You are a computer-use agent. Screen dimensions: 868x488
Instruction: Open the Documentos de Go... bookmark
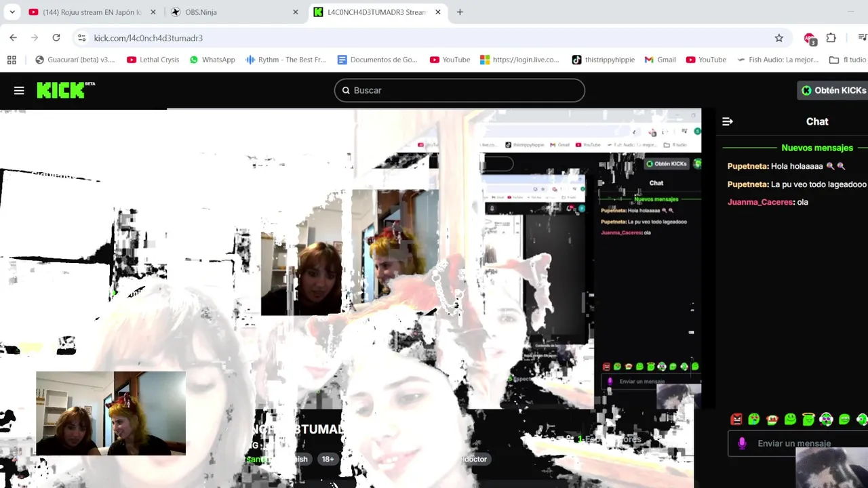coord(377,60)
